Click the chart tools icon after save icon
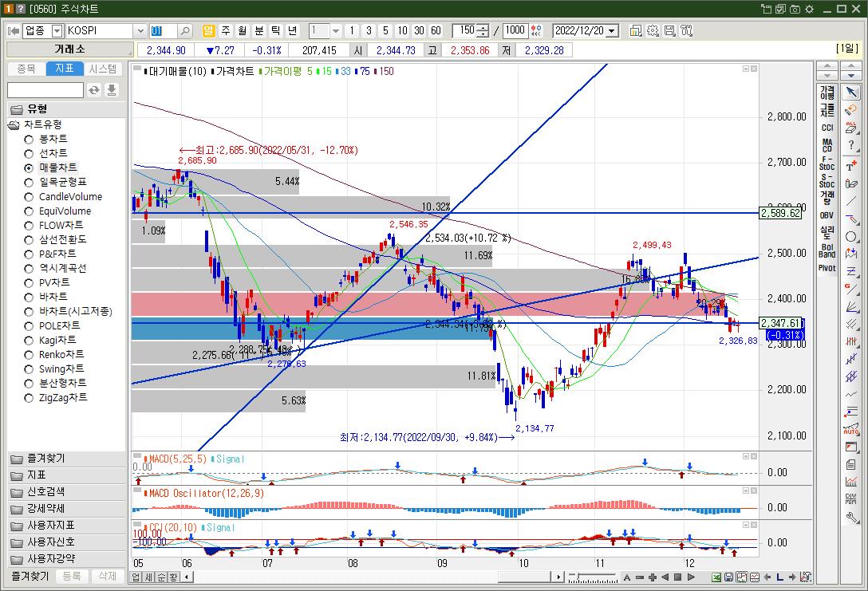The width and height of the screenshot is (868, 591). click(686, 31)
